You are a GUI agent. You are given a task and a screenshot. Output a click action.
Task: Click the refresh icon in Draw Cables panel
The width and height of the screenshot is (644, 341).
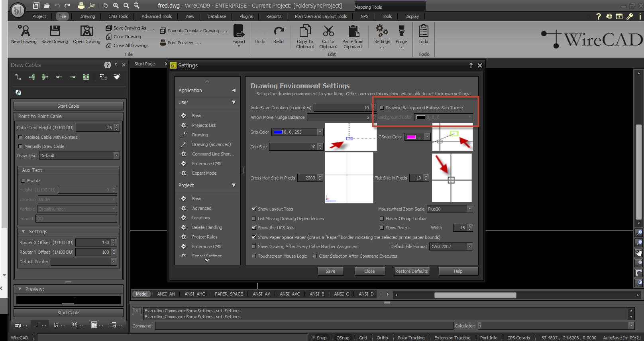tap(18, 92)
